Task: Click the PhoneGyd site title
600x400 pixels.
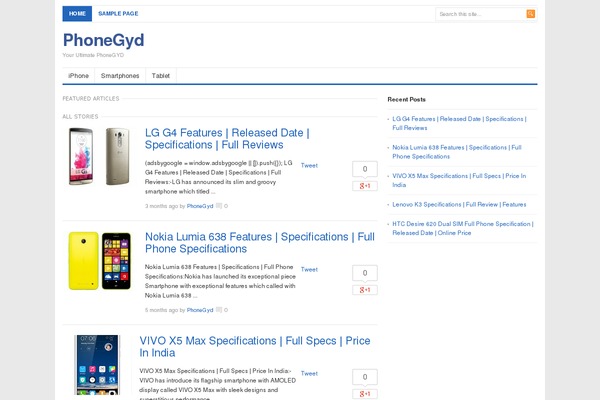Action: click(x=104, y=40)
